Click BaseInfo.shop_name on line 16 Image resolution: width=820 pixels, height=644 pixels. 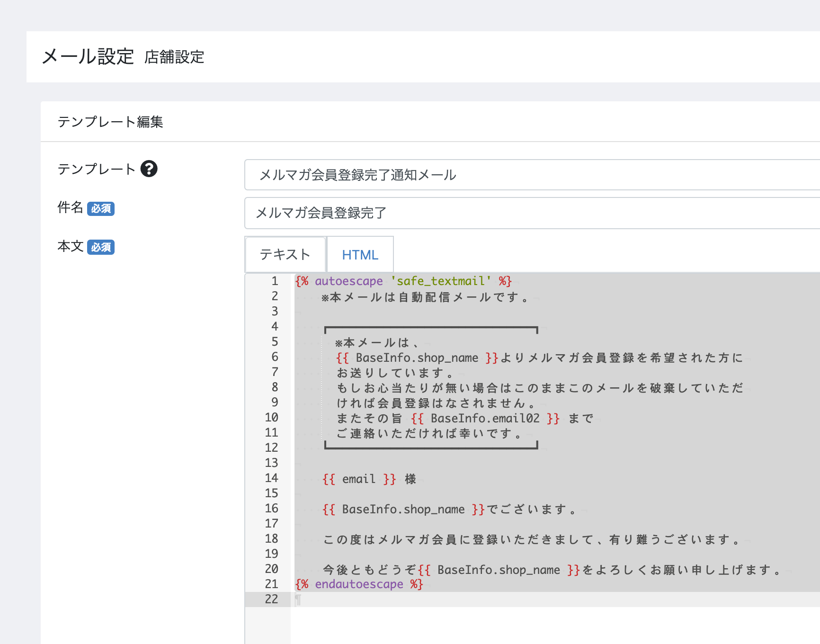pyautogui.click(x=403, y=510)
